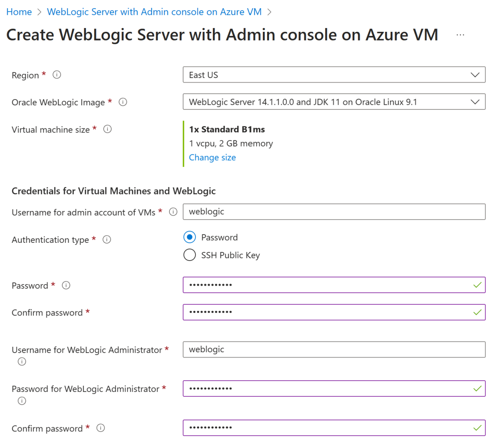Open the ellipsis menu beside the page title
The width and height of the screenshot is (496, 448).
click(x=460, y=35)
